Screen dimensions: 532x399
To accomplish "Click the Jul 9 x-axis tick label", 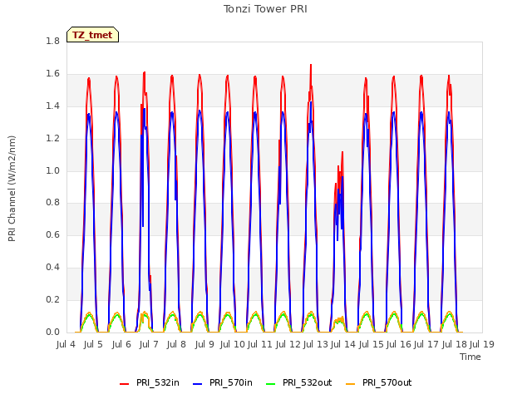I will coord(204,344).
